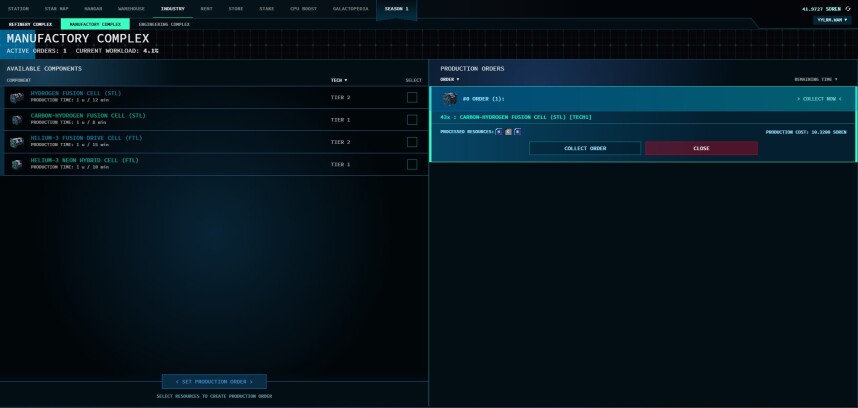The height and width of the screenshot is (408, 858).
Task: Click the leftmost processed resource icon
Action: click(499, 132)
